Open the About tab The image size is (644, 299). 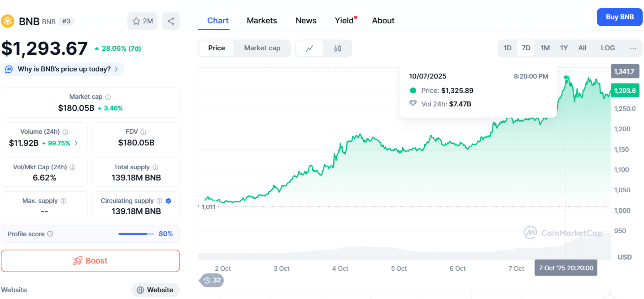[383, 21]
